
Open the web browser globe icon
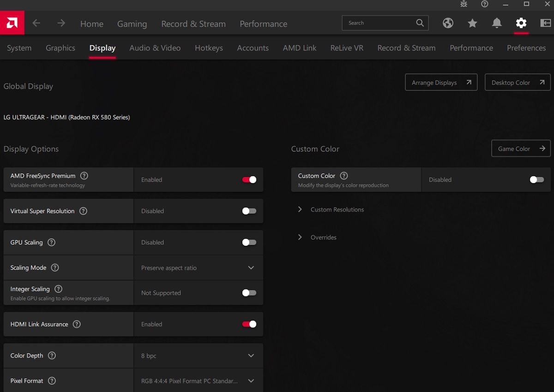(448, 23)
